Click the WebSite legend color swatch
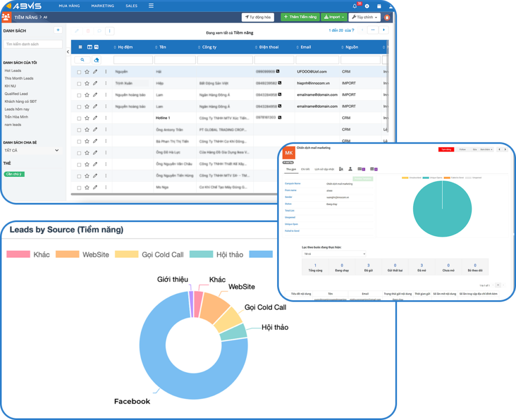 (x=67, y=254)
